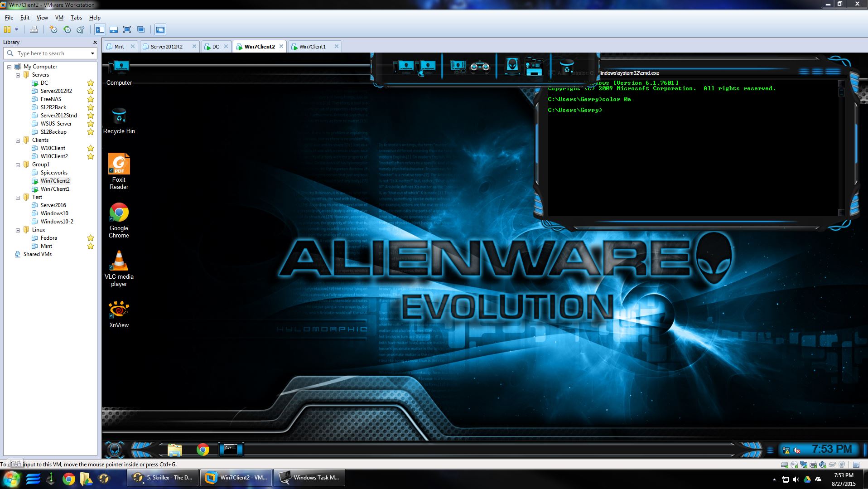The image size is (868, 489).
Task: Toggle favorite star for S12R2Back
Action: coord(91,107)
